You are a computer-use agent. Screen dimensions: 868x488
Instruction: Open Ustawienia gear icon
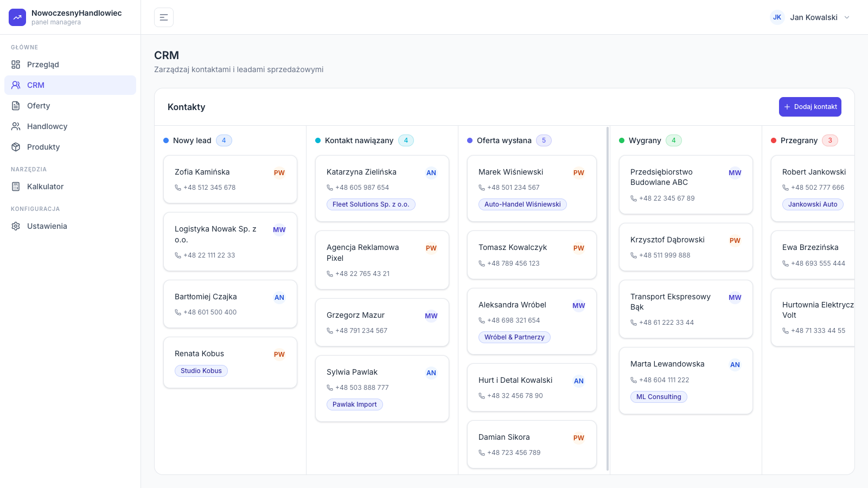point(16,226)
